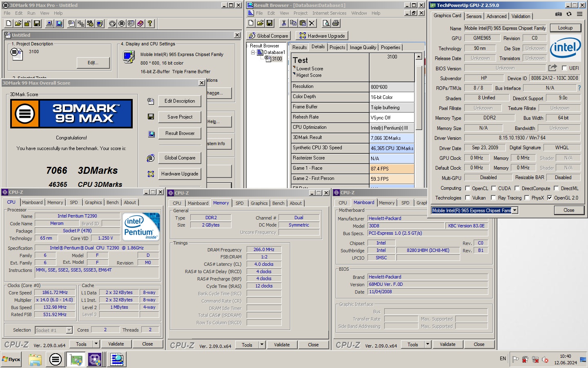Click Print Preview icon in Result Browser toolbar
This screenshot has height=368, width=588.
click(x=326, y=23)
